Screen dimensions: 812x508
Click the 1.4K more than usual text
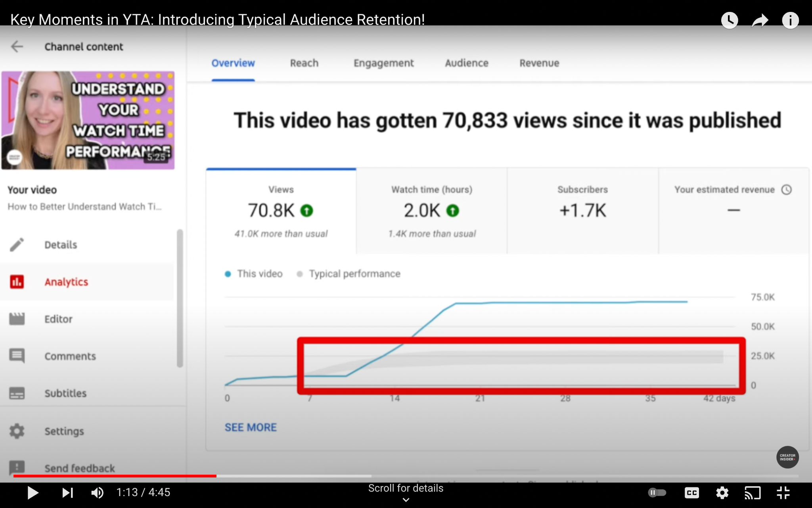tap(432, 234)
